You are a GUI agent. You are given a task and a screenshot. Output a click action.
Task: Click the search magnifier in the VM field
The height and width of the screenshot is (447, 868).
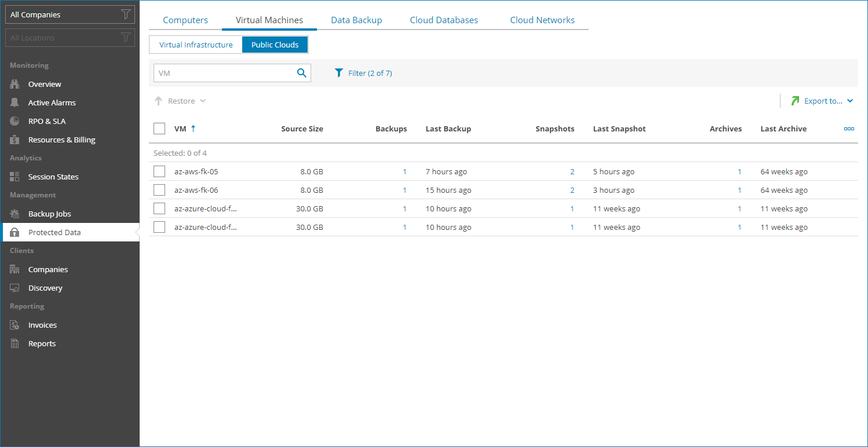[x=301, y=73]
